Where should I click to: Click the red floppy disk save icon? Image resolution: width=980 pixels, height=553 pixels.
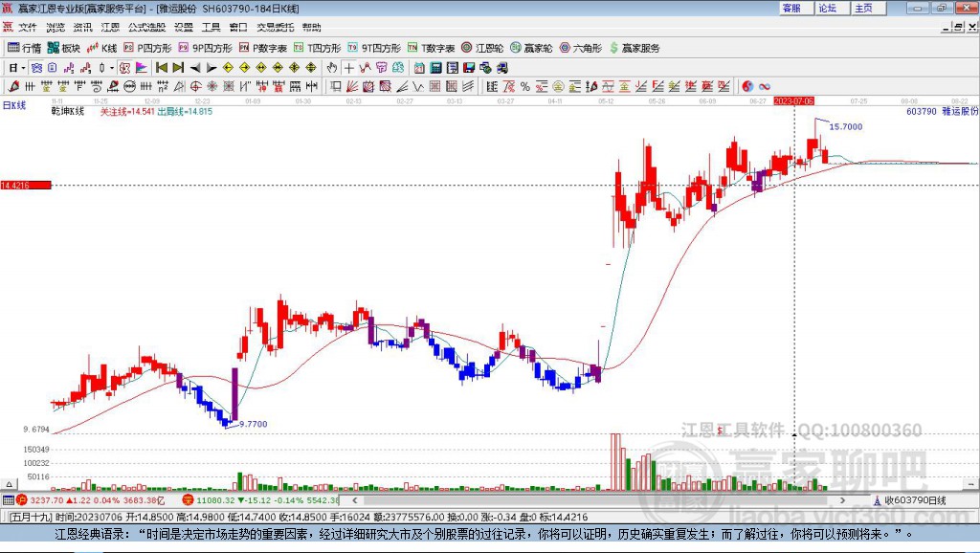tap(469, 68)
